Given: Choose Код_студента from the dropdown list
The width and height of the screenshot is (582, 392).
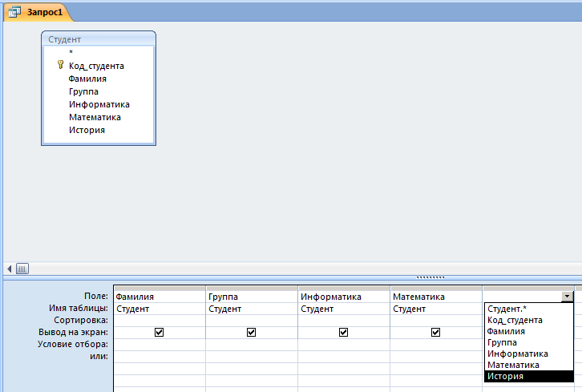Looking at the screenshot, I should (528, 320).
